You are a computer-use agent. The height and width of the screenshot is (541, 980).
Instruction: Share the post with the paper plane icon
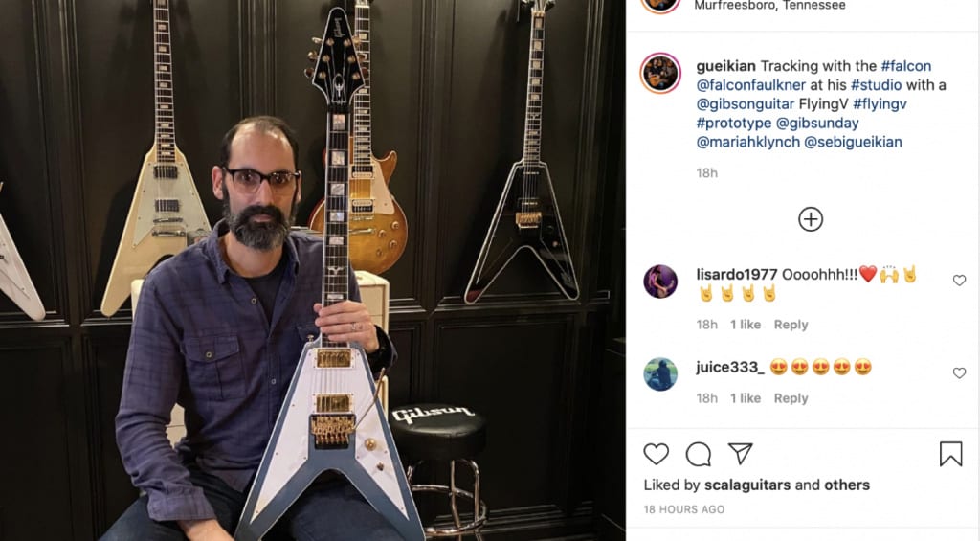(x=741, y=454)
